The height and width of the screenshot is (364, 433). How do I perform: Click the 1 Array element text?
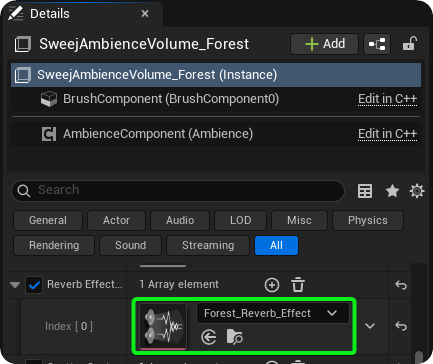(179, 284)
